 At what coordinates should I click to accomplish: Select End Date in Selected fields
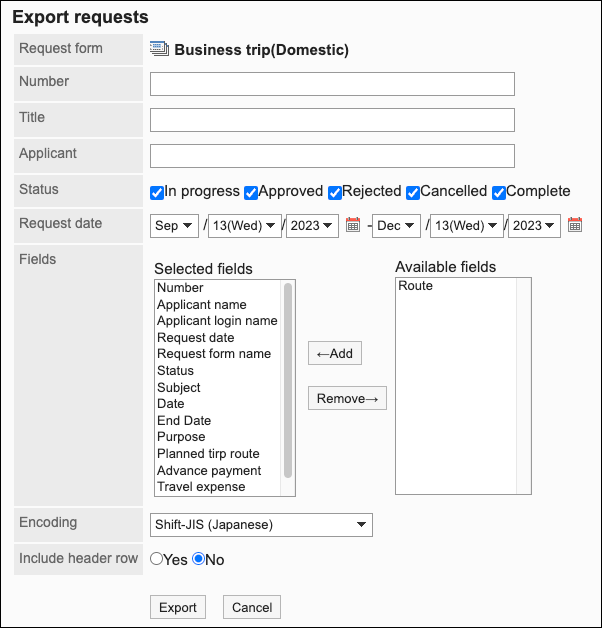click(184, 421)
